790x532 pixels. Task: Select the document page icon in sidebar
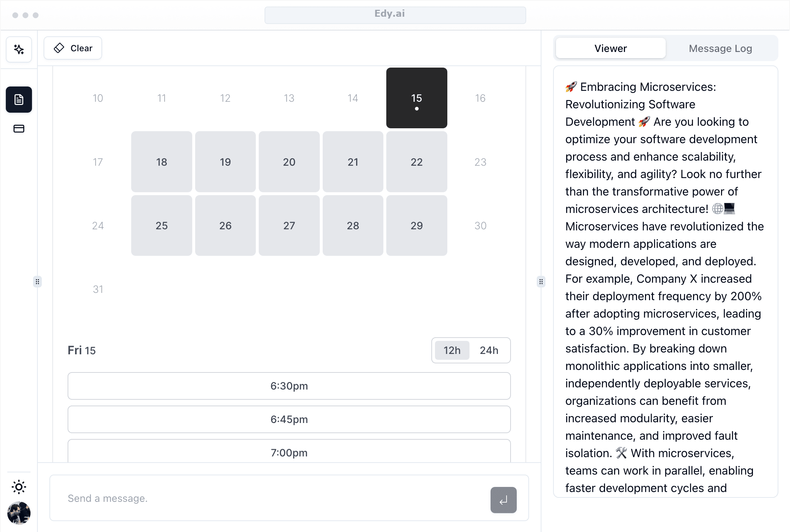[19, 99]
